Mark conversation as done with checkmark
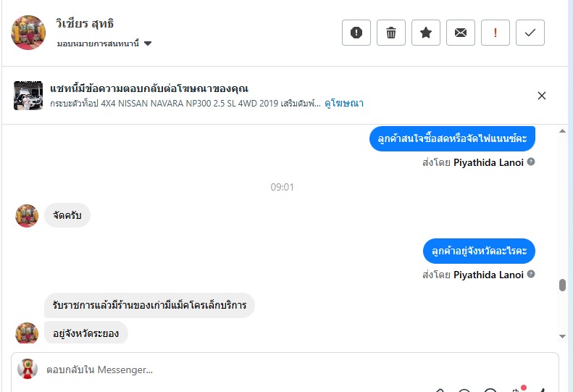The height and width of the screenshot is (392, 573). pos(530,33)
